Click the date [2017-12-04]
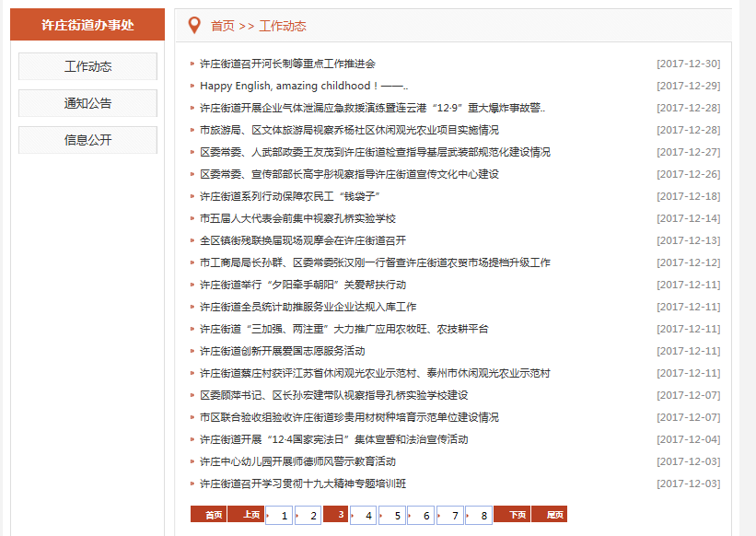Viewport: 756px width, 536px height. [688, 440]
